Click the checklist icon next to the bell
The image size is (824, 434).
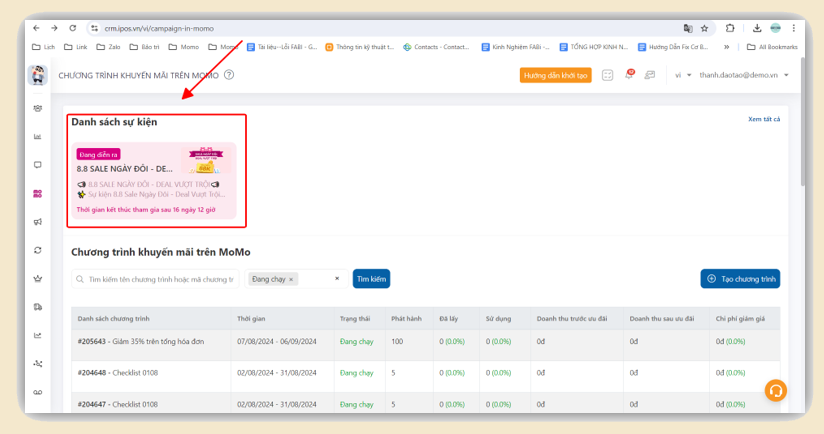(608, 75)
